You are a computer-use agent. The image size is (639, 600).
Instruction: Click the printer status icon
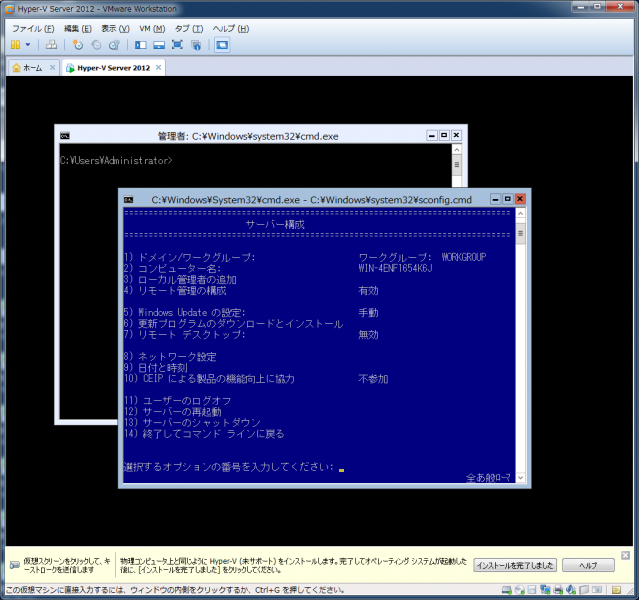558,590
